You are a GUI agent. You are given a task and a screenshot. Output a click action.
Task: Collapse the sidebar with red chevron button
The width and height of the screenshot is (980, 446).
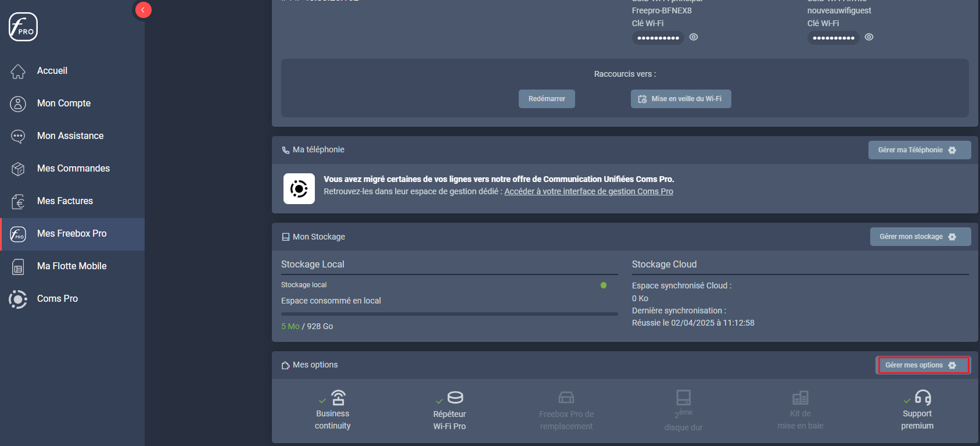pyautogui.click(x=143, y=10)
